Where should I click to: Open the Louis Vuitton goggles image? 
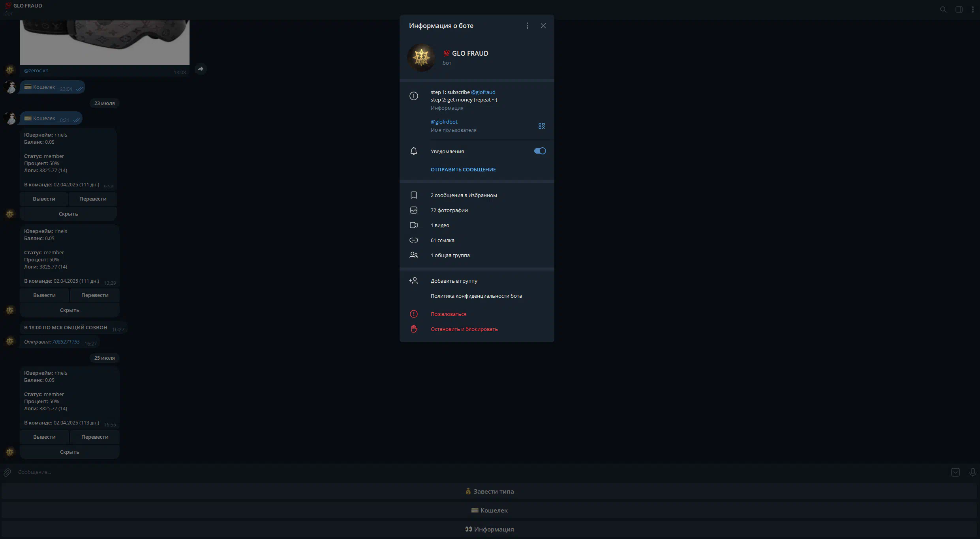pos(105,42)
